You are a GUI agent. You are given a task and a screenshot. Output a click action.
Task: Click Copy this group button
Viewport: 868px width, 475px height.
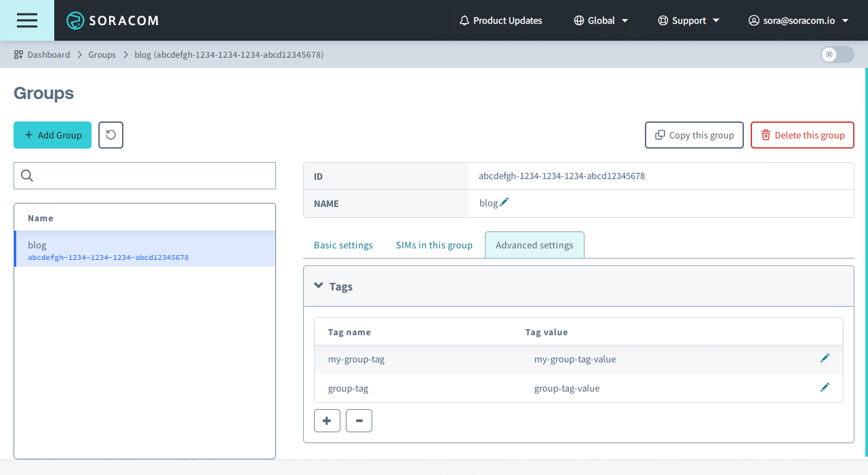pyautogui.click(x=694, y=135)
